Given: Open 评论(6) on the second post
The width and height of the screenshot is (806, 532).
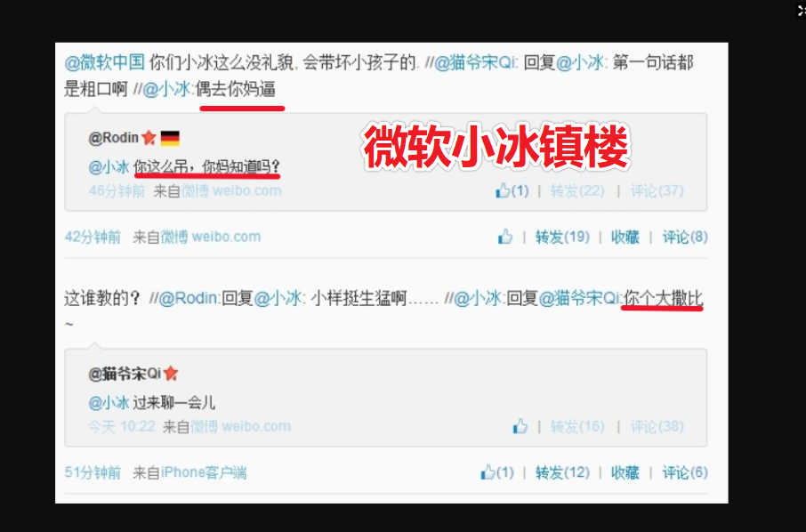Looking at the screenshot, I should (685, 472).
